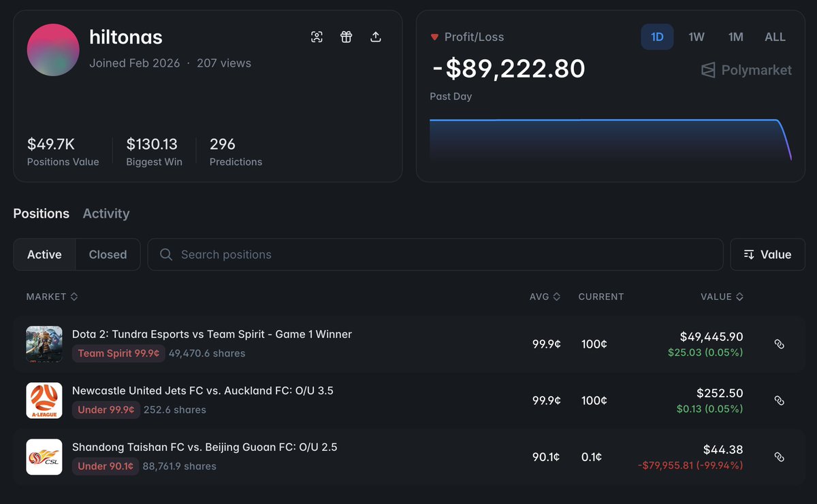Click the 207 views text

coord(224,63)
